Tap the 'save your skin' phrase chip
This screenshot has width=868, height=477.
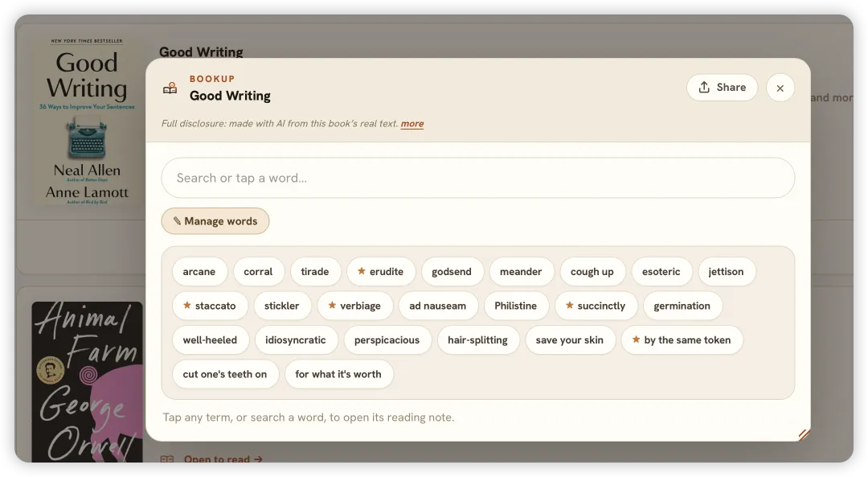coord(570,340)
